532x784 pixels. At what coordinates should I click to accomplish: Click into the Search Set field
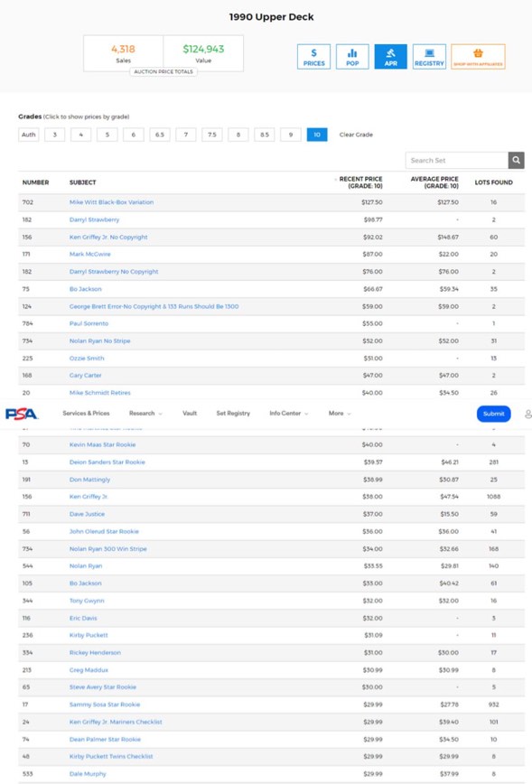click(456, 160)
